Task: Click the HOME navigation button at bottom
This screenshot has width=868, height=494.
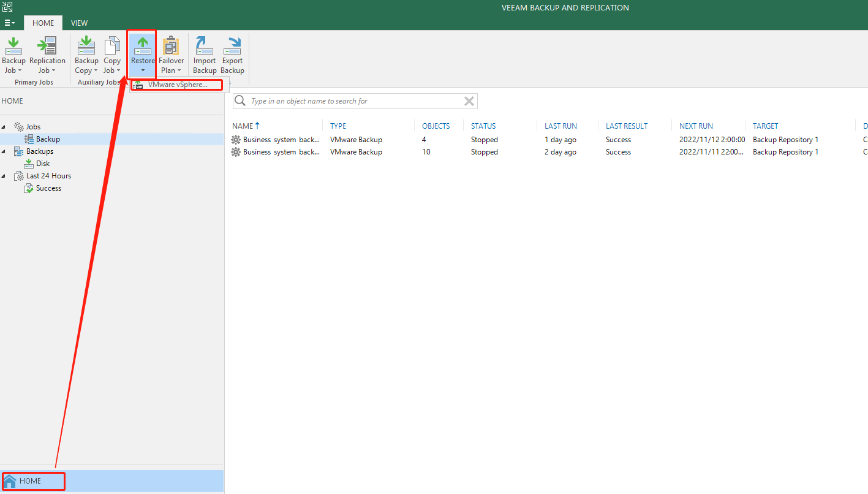Action: click(x=33, y=481)
